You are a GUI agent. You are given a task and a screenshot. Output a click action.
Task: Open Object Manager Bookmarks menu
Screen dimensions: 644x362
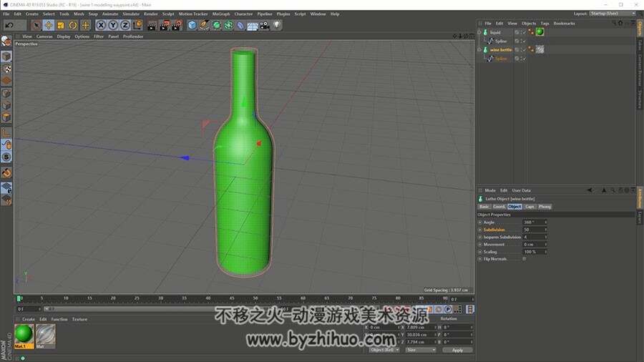564,24
